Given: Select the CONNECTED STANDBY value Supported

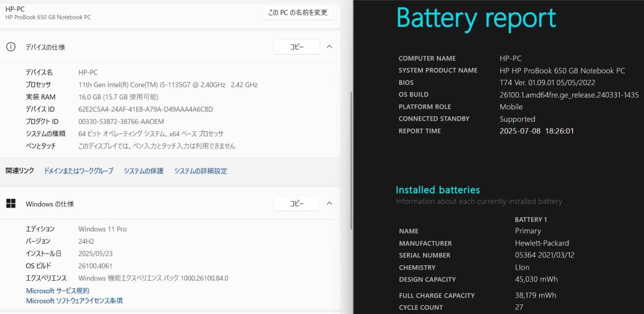Looking at the screenshot, I should coord(517,119).
